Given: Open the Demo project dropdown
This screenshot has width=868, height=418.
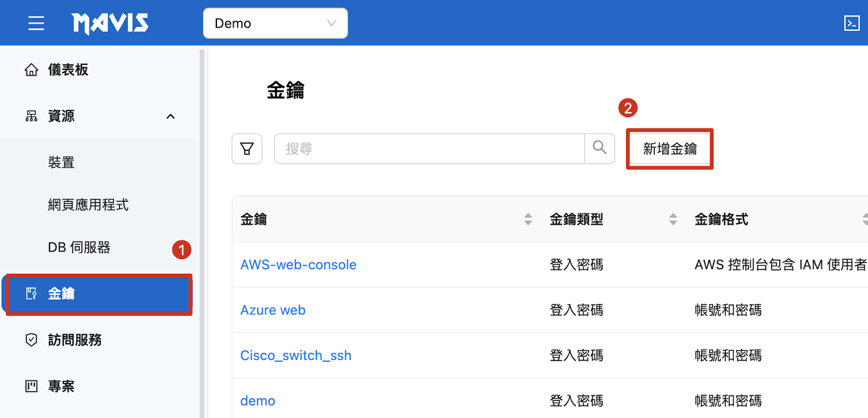Looking at the screenshot, I should pos(275,23).
